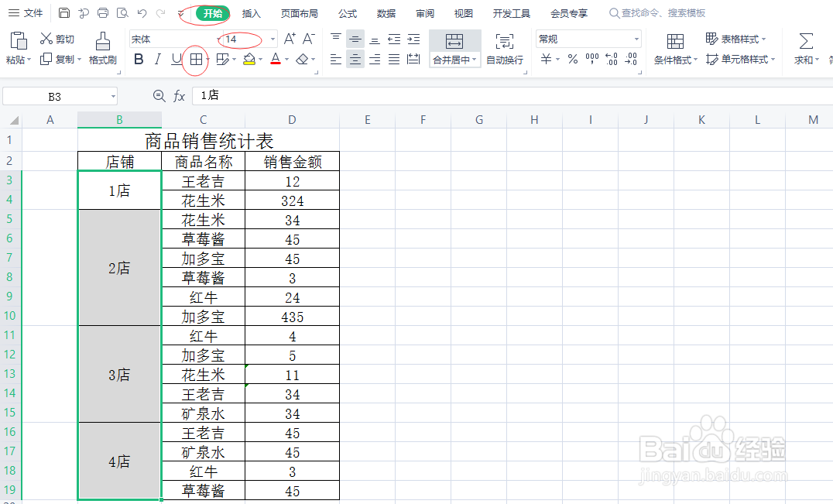Image resolution: width=833 pixels, height=504 pixels.
Task: Switch to the Formulas (公式) tab
Action: coord(348,13)
